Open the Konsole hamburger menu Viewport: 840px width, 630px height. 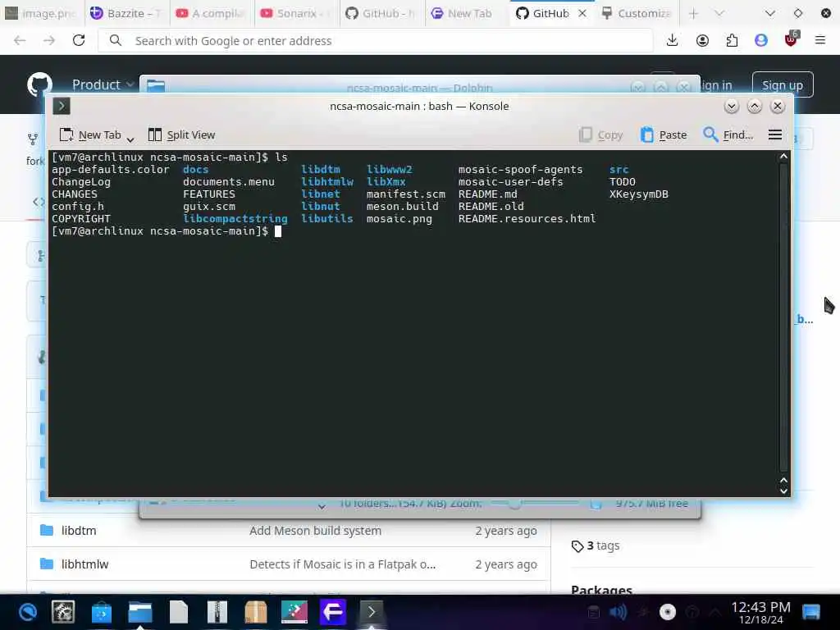pyautogui.click(x=774, y=135)
